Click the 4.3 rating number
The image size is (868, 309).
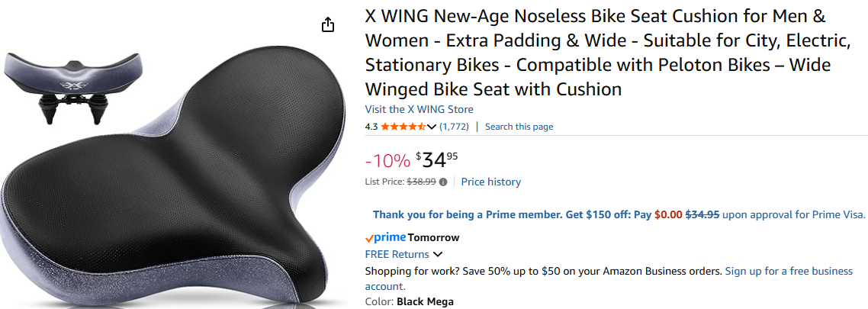371,127
